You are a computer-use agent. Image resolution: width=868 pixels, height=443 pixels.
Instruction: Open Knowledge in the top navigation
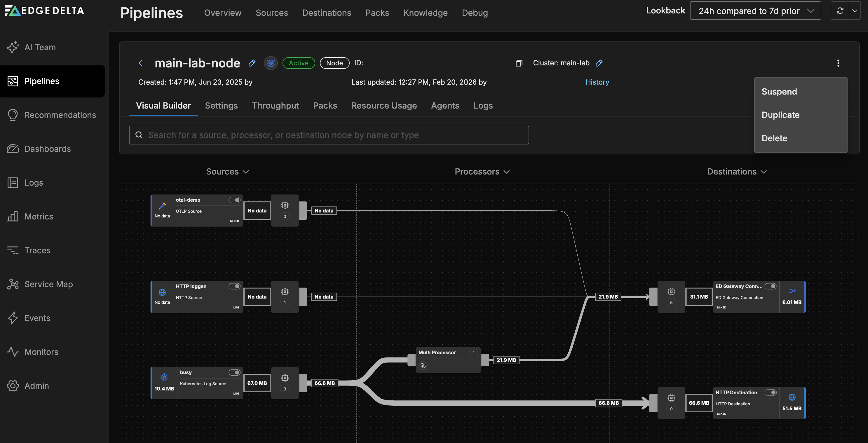(425, 13)
